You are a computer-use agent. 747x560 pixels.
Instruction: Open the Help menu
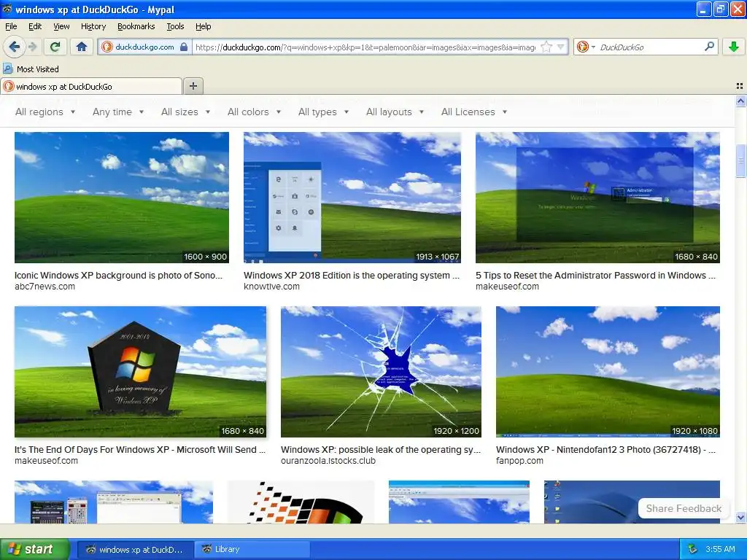pyautogui.click(x=203, y=26)
